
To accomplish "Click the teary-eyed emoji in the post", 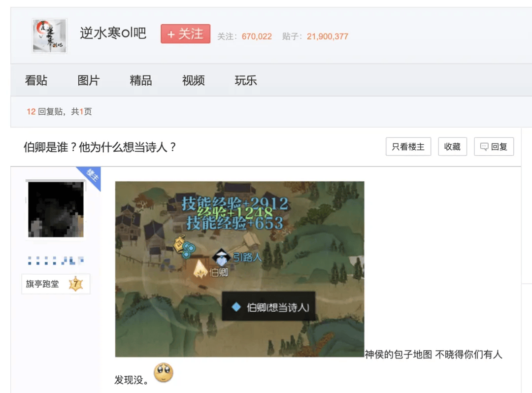I will 164,372.
